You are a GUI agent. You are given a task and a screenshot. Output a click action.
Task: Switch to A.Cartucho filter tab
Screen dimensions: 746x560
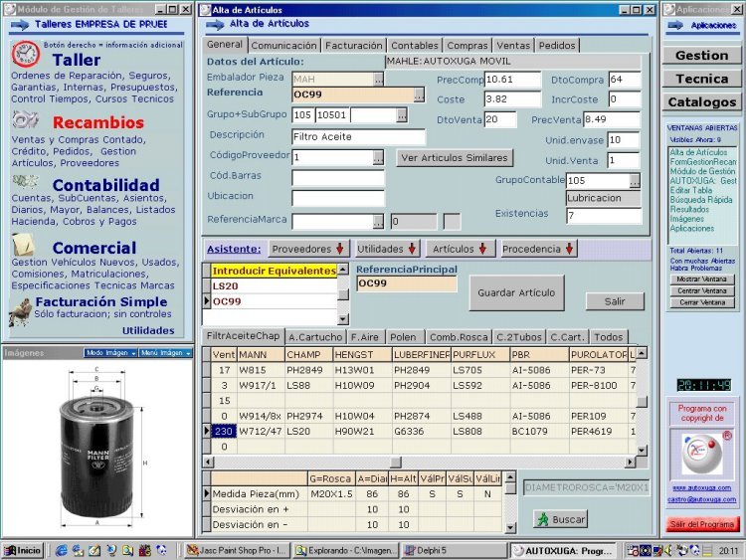tap(315, 337)
